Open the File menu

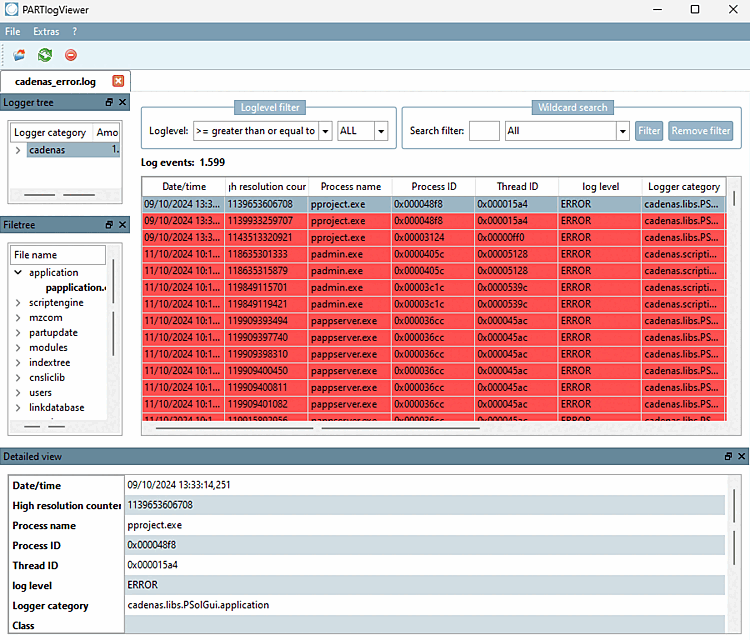[13, 32]
